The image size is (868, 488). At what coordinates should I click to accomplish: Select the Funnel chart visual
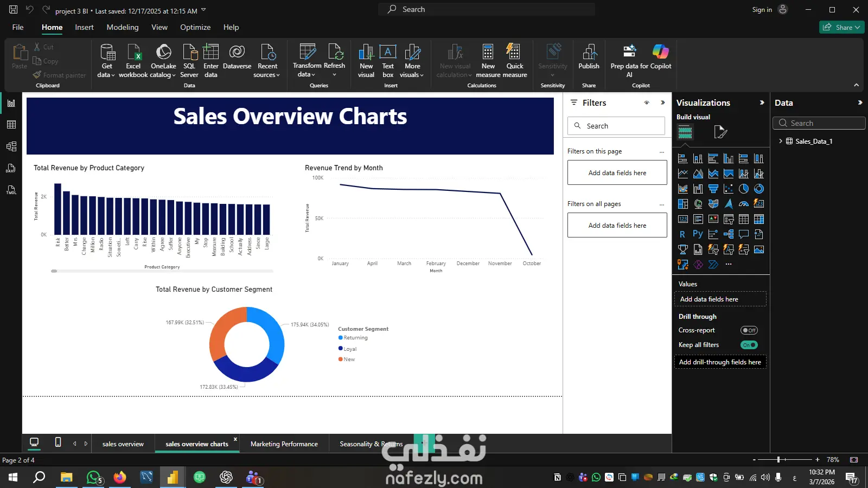coord(713,189)
